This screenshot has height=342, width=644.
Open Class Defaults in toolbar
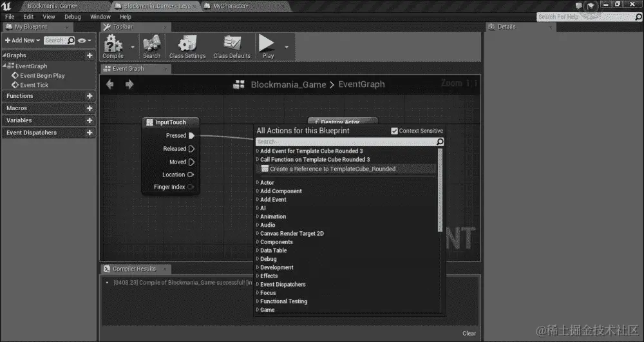click(x=232, y=47)
